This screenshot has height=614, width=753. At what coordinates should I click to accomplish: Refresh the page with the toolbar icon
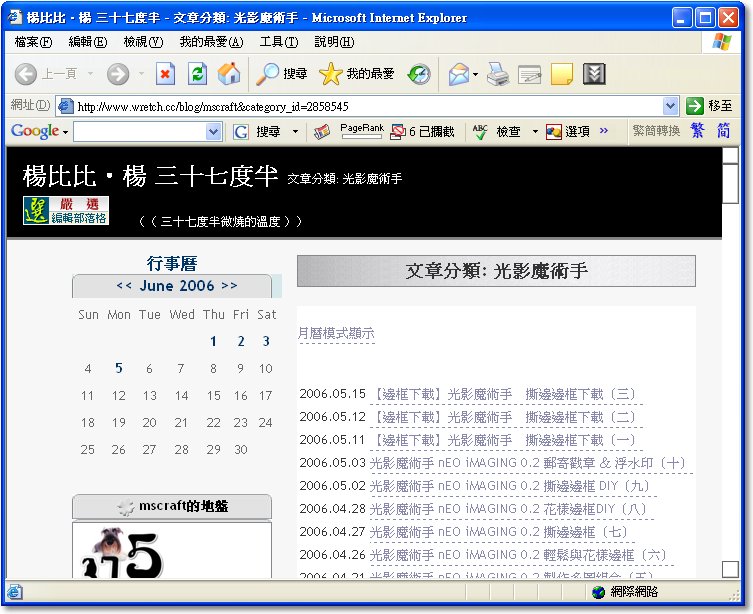(x=198, y=74)
